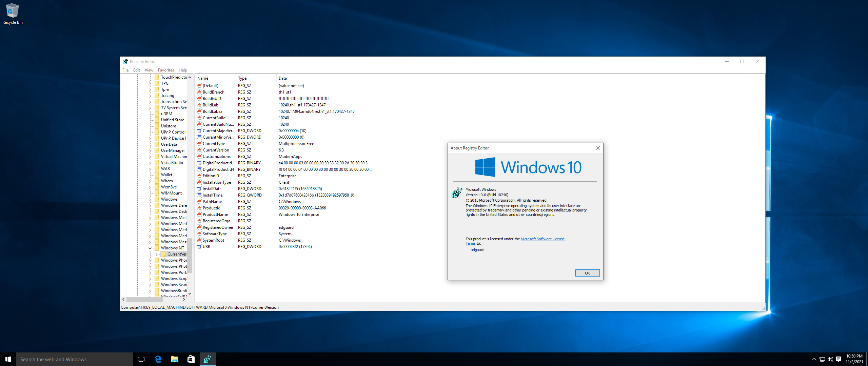Open the Edit menu

coord(137,70)
